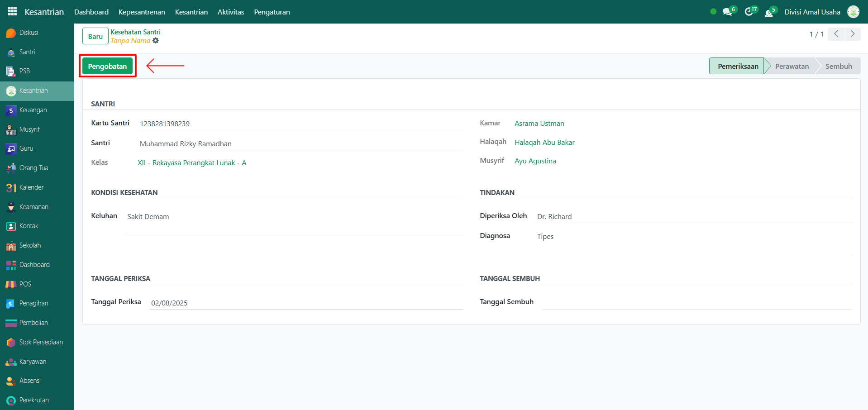Go to next record arrow

pos(852,34)
